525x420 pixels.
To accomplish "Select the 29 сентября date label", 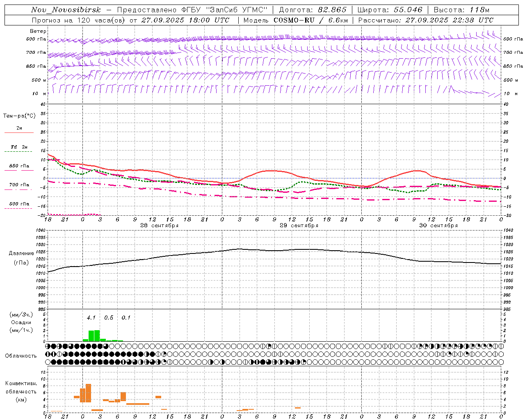I will pos(299,226).
